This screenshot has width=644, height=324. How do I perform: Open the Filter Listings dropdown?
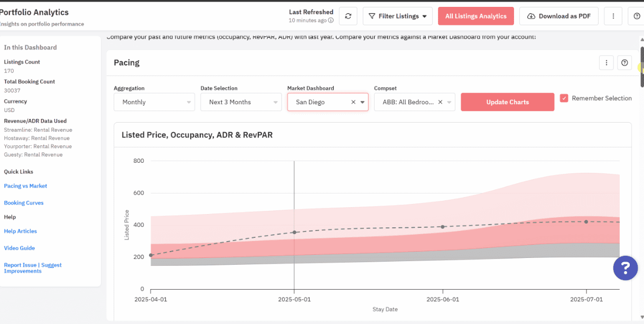pos(397,16)
